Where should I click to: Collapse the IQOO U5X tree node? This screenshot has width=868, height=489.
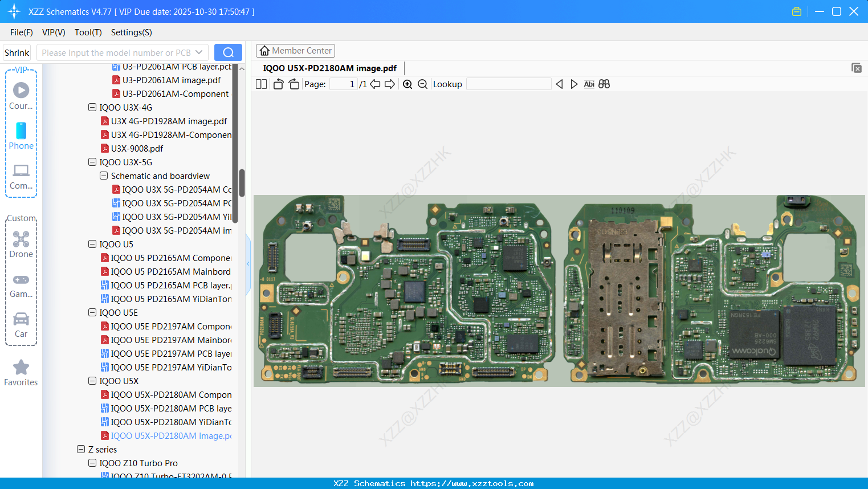pos(92,381)
